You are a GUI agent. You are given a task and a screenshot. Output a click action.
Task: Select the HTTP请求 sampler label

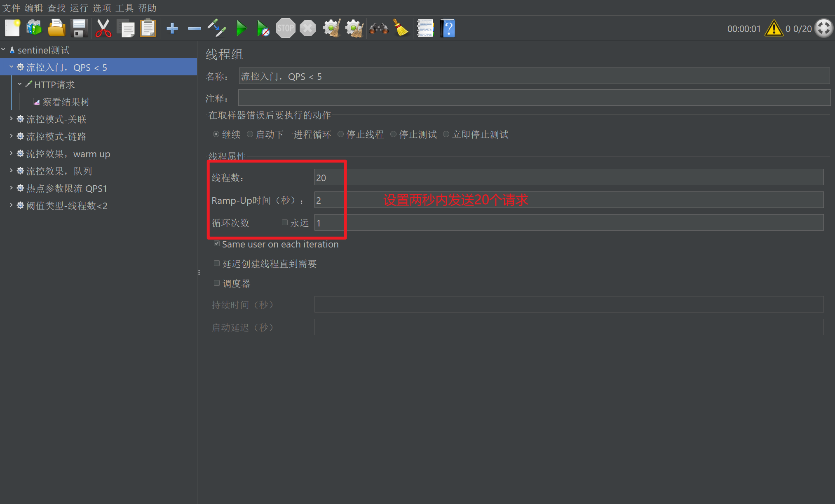(54, 84)
